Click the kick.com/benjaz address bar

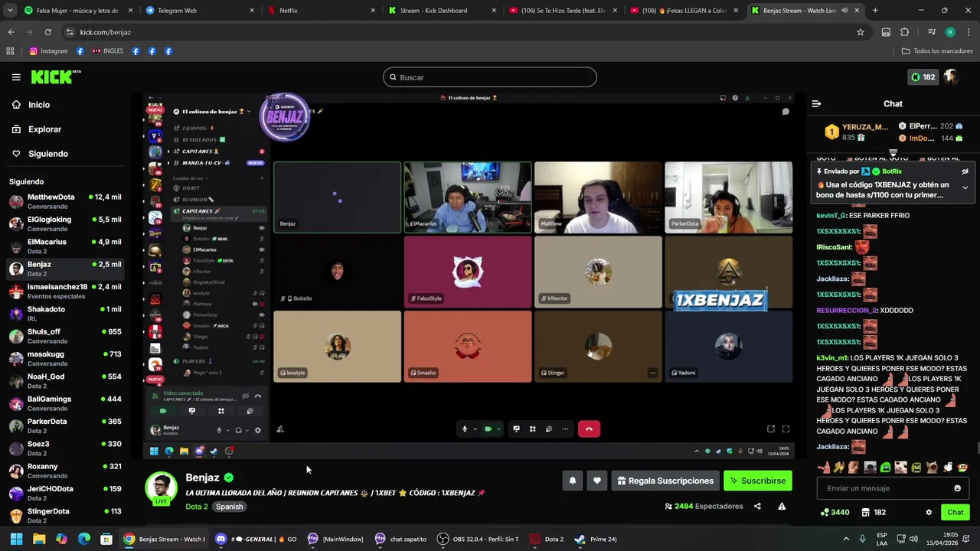click(x=459, y=32)
